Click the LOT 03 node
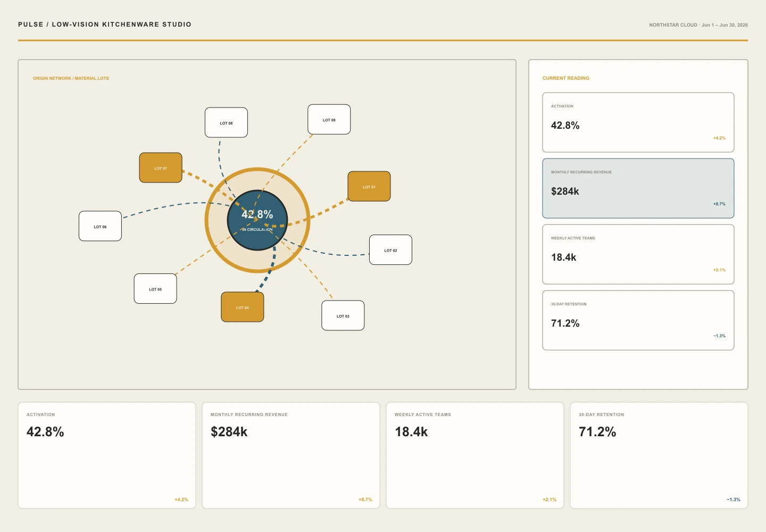 [343, 315]
